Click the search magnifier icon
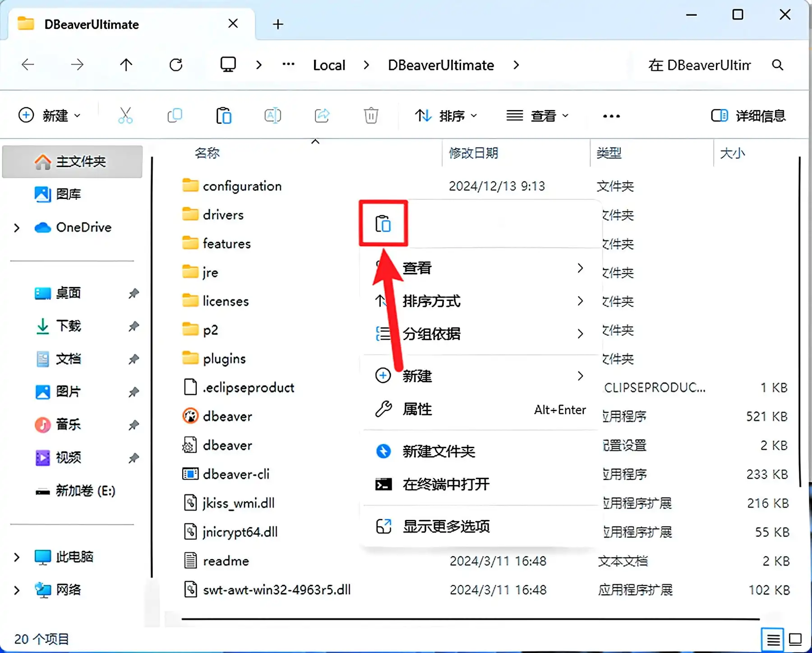The width and height of the screenshot is (812, 653). (x=777, y=65)
